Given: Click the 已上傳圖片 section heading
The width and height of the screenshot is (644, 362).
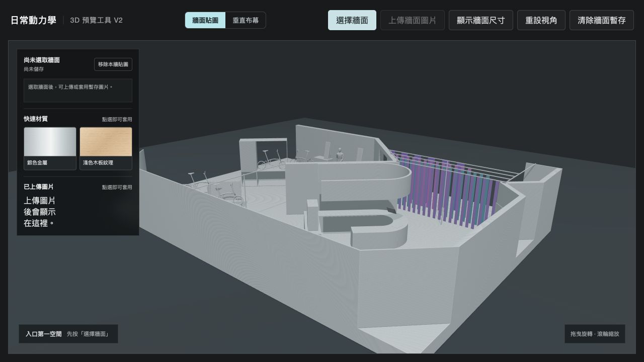Looking at the screenshot, I should click(39, 187).
